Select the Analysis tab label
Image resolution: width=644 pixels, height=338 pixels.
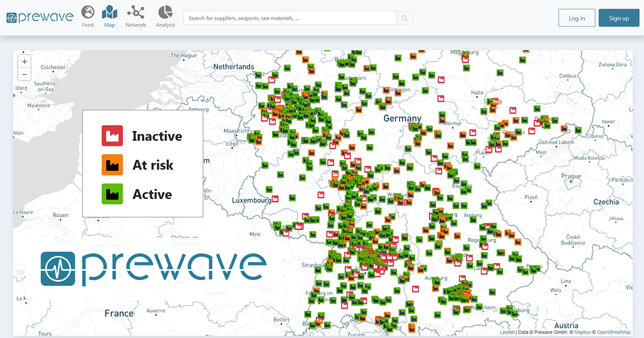(x=165, y=24)
